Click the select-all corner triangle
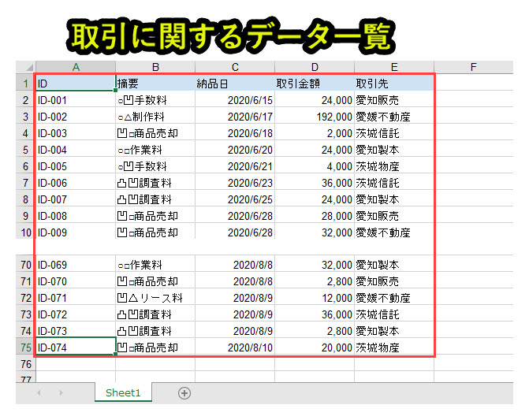The width and height of the screenshot is (529, 420). pos(30,67)
